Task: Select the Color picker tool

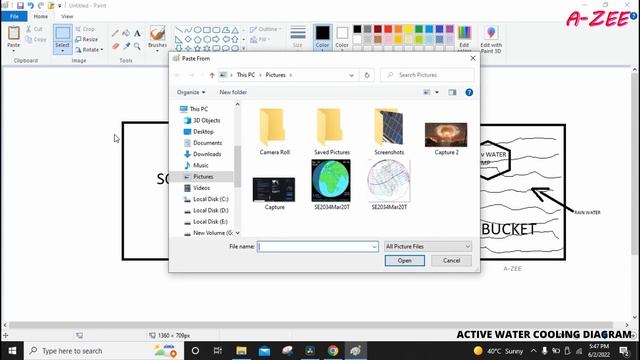Action: point(126,46)
